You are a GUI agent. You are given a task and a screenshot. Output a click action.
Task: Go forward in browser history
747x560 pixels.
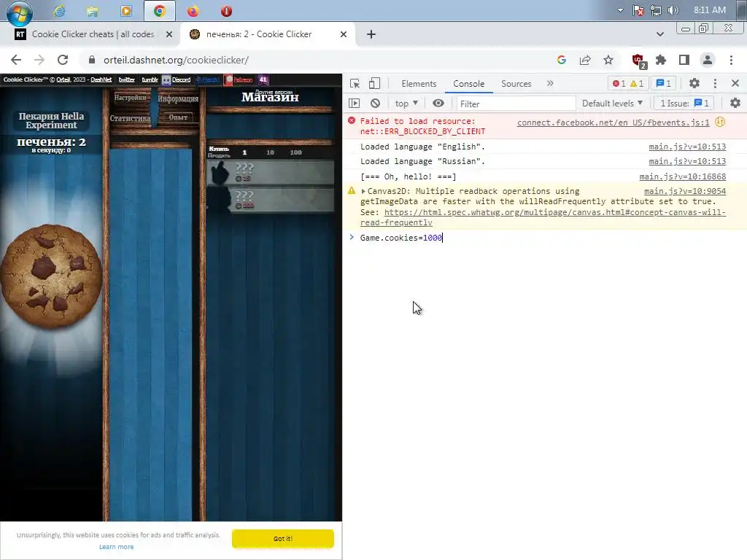39,60
